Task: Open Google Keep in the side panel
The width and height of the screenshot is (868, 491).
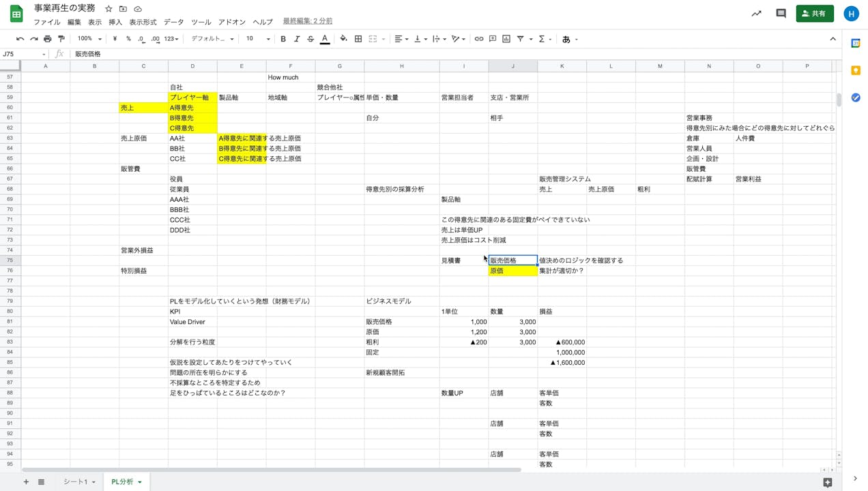Action: [x=856, y=70]
